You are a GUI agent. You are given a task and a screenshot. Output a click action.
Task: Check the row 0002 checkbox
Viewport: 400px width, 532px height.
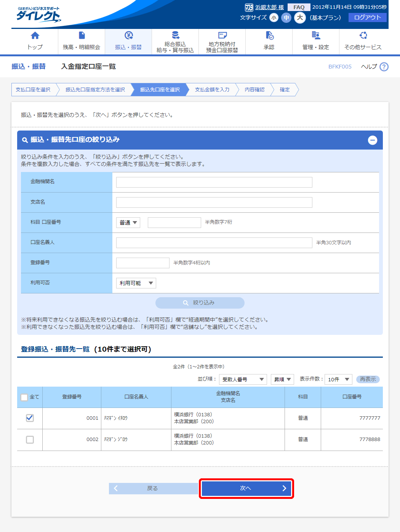30,440
